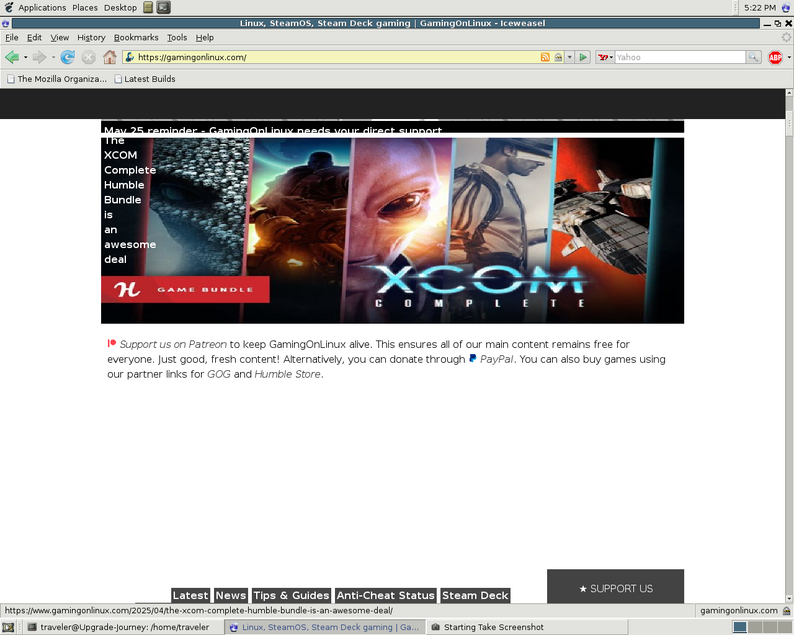This screenshot has width=794, height=635.
Task: Open the Latest Builds bookmark
Action: coord(145,79)
